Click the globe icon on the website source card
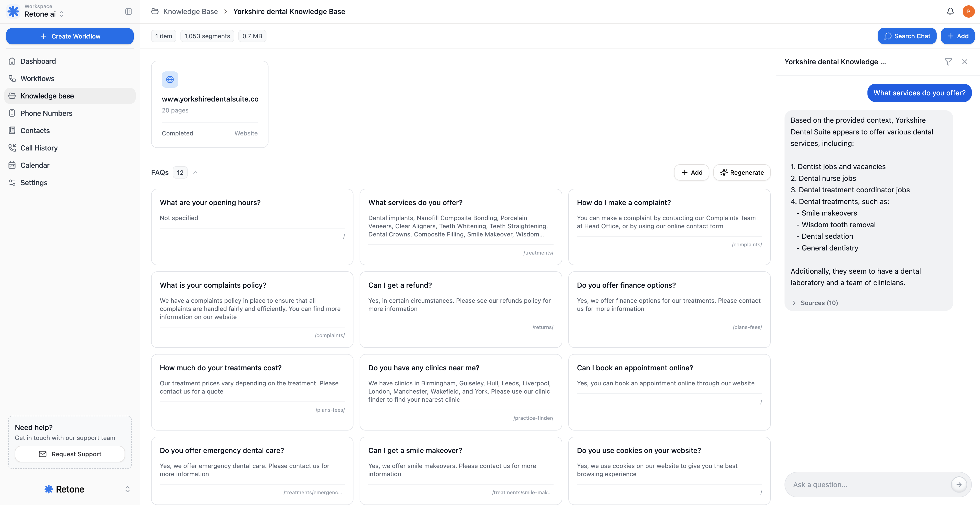The image size is (980, 505). pyautogui.click(x=170, y=80)
